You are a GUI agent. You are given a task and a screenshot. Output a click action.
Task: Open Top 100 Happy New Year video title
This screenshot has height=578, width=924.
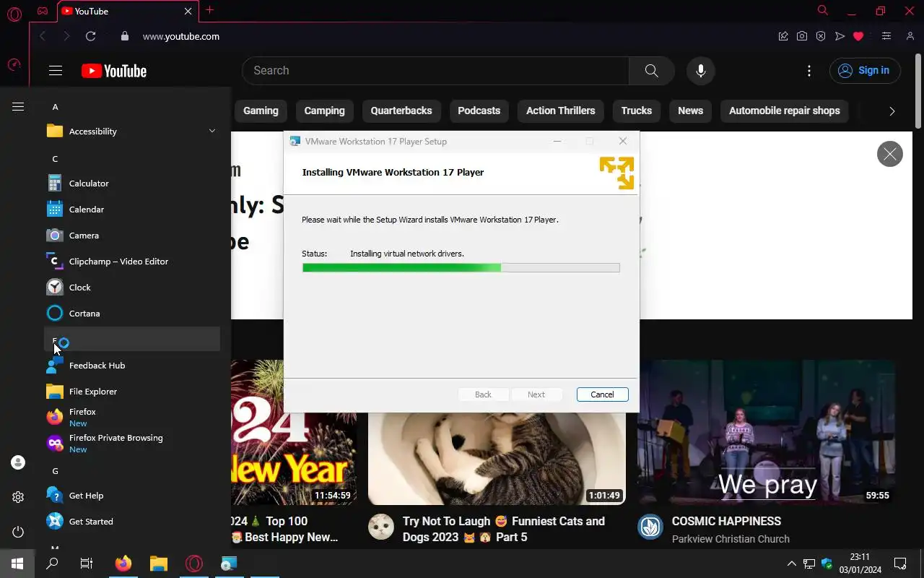coord(284,529)
